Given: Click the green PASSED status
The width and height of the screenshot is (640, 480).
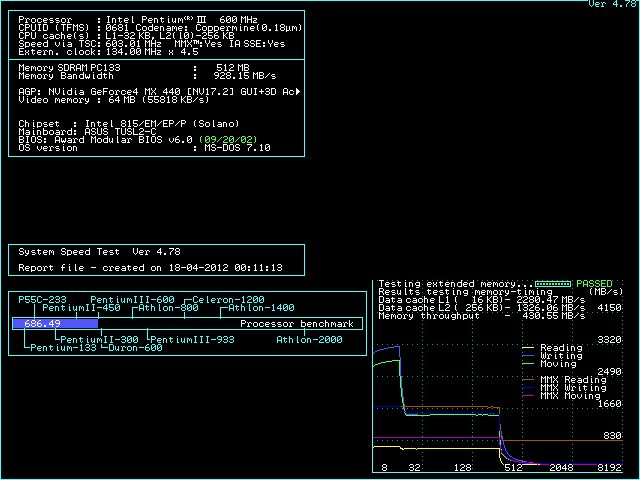Looking at the screenshot, I should [x=594, y=284].
